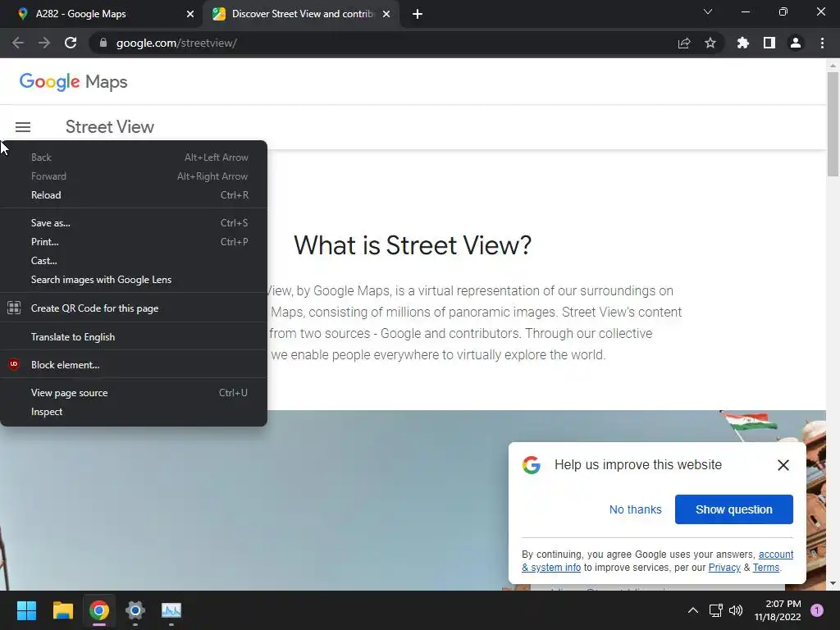Click No thanks in survey popup
This screenshot has width=840, height=630.
[x=635, y=509]
